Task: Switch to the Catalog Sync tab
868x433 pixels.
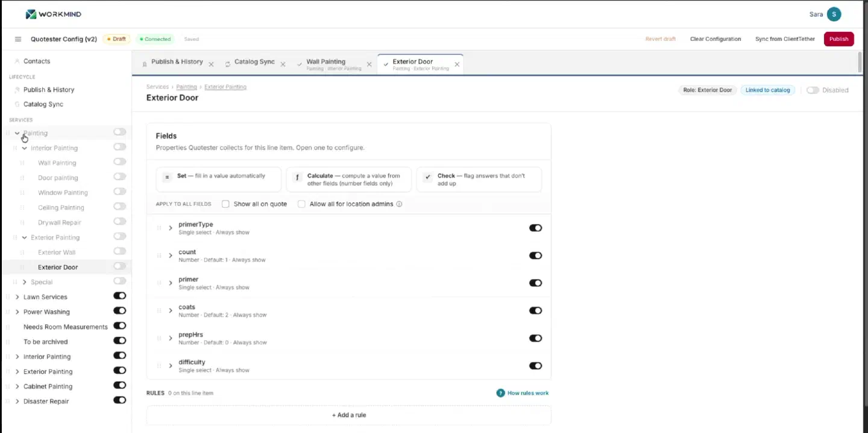Action: click(x=254, y=62)
